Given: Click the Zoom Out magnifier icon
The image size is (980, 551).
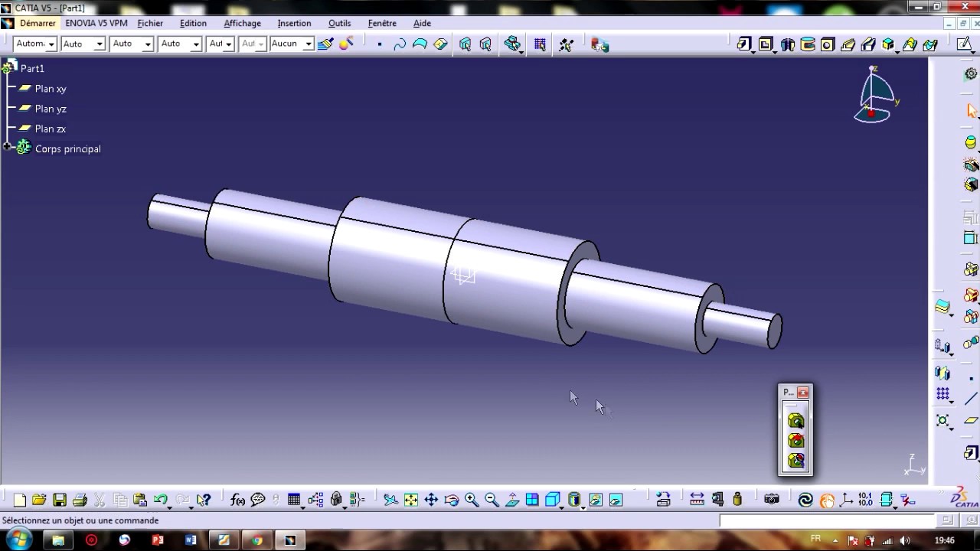Looking at the screenshot, I should point(492,500).
